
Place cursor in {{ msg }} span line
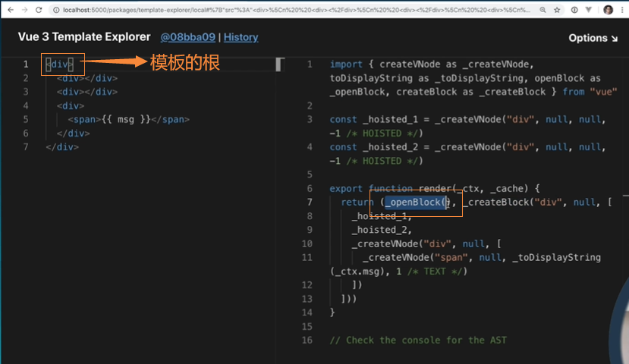[128, 120]
